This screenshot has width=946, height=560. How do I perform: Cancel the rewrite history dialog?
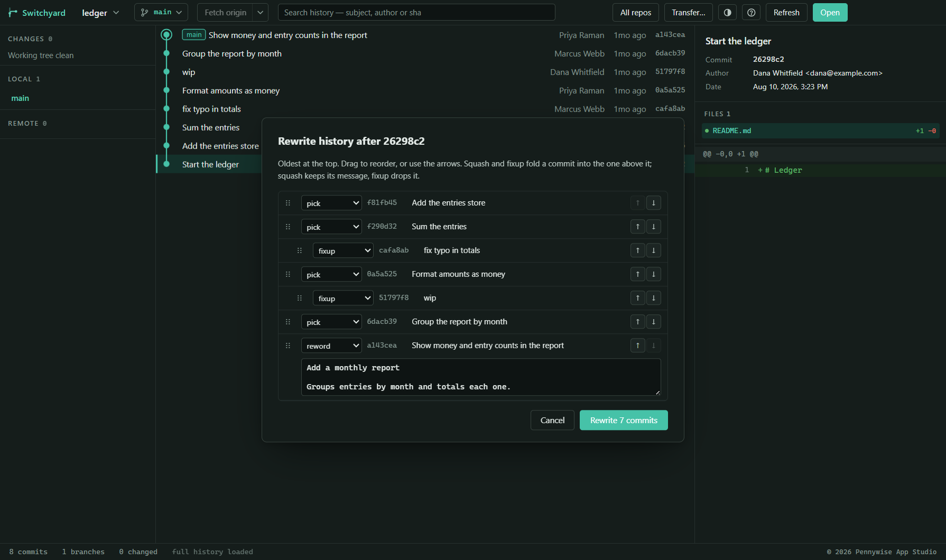552,420
